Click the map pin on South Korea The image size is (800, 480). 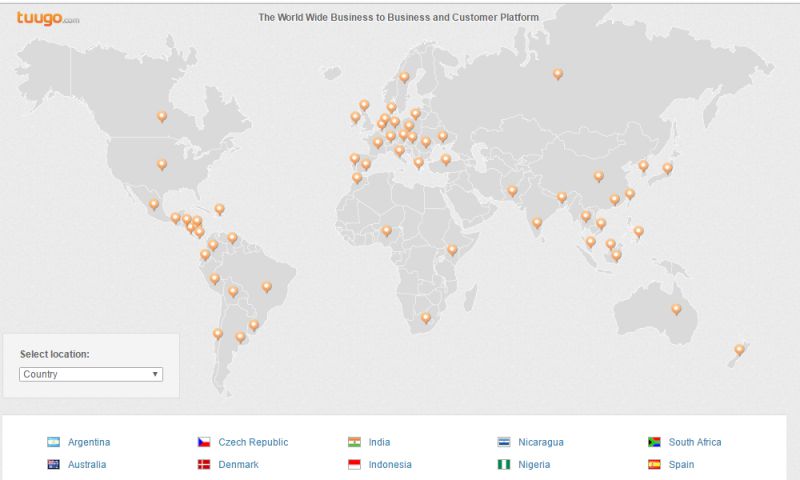tap(643, 166)
